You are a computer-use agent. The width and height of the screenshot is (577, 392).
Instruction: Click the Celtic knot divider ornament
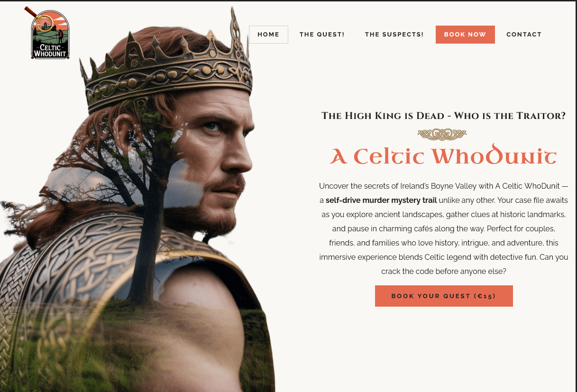[442, 135]
